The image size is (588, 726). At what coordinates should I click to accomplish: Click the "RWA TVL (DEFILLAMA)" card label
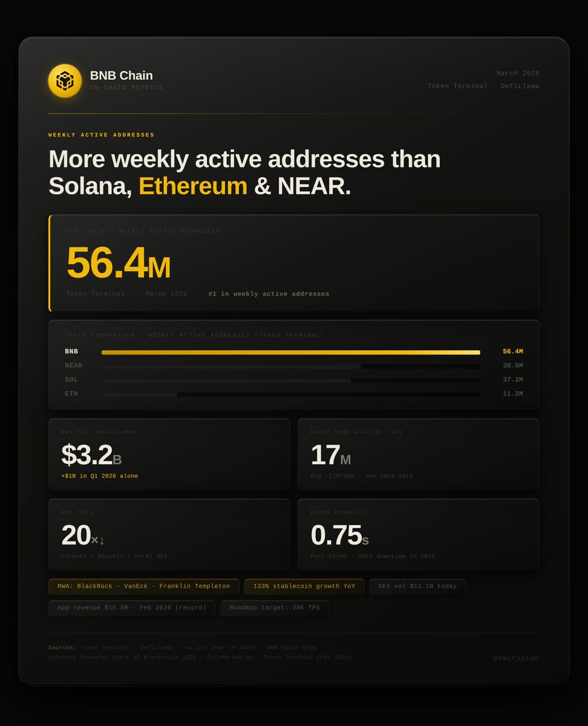point(99,433)
